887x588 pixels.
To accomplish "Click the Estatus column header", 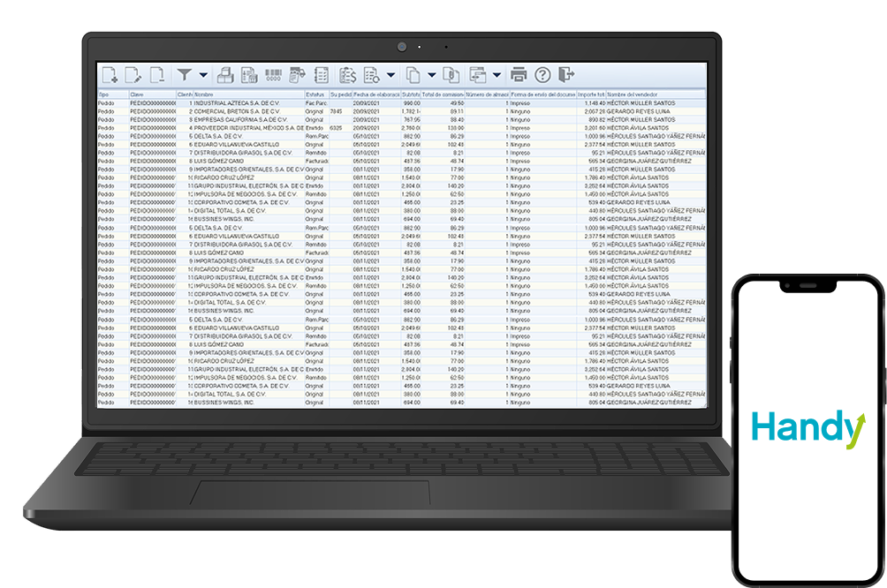I will pos(315,94).
